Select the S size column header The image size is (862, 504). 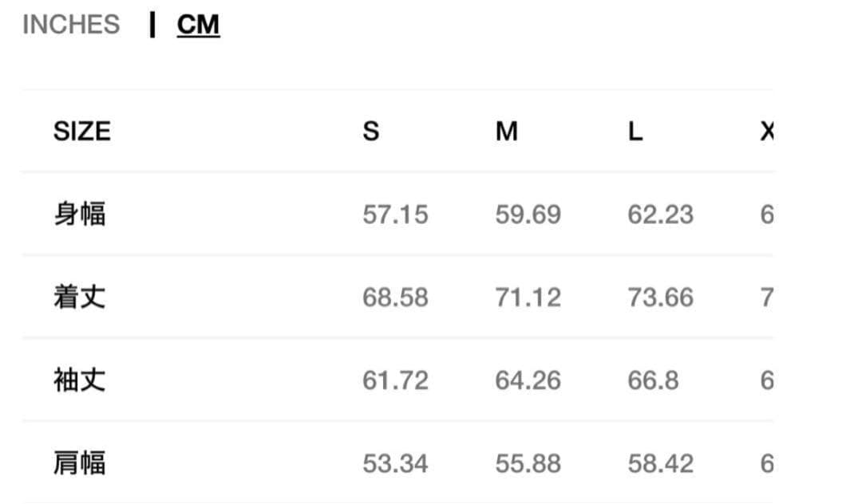[371, 131]
